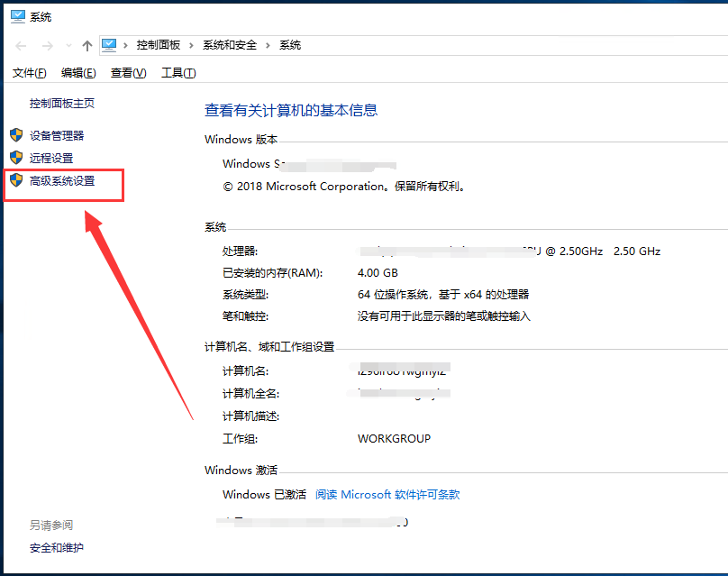Click the 查看有关计算机的基本信息 heading
The width and height of the screenshot is (728, 576).
point(291,110)
